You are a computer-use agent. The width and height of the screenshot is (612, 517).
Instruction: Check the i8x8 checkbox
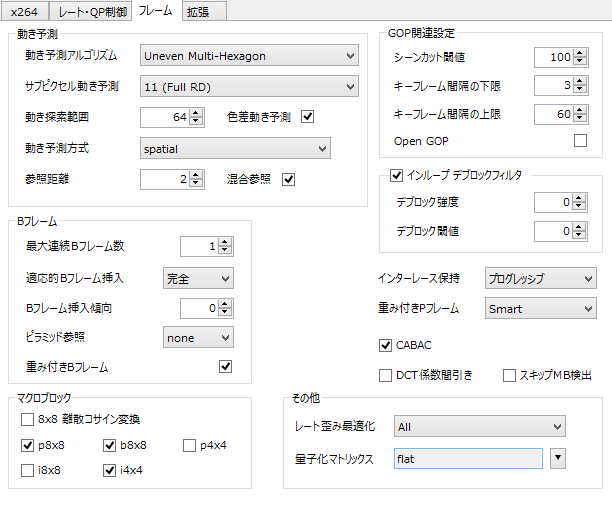(x=27, y=471)
